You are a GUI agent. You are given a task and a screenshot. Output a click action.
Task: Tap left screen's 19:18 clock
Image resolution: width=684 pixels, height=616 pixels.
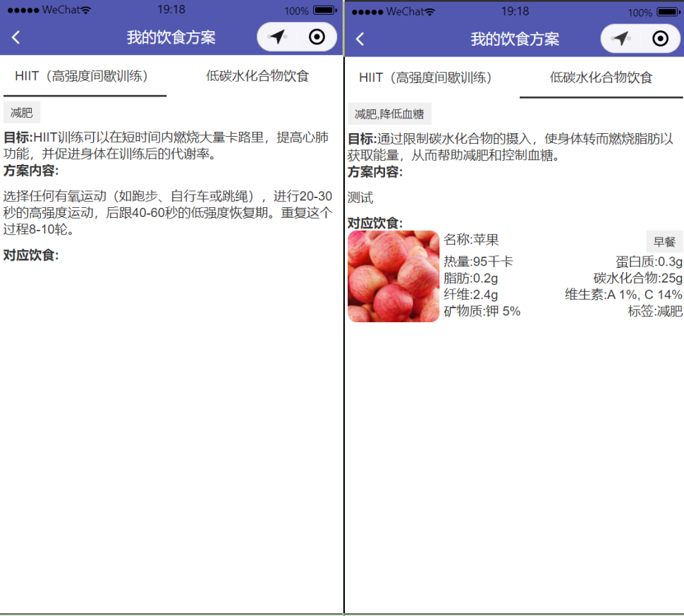point(171,10)
